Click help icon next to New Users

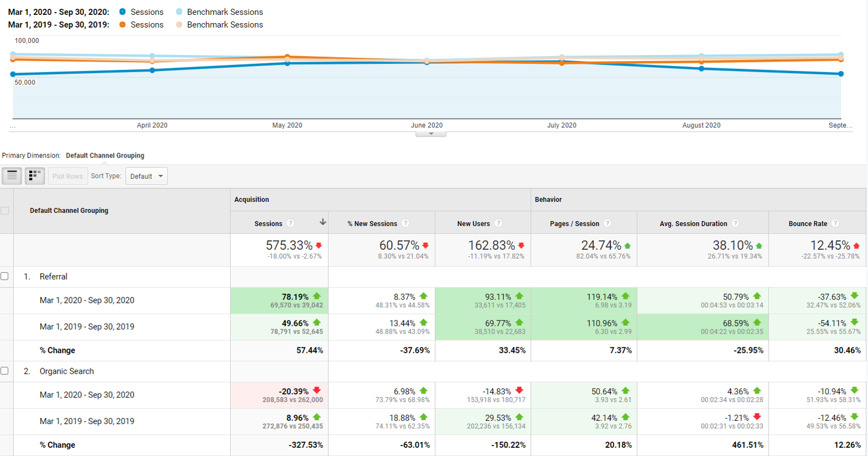click(x=498, y=223)
